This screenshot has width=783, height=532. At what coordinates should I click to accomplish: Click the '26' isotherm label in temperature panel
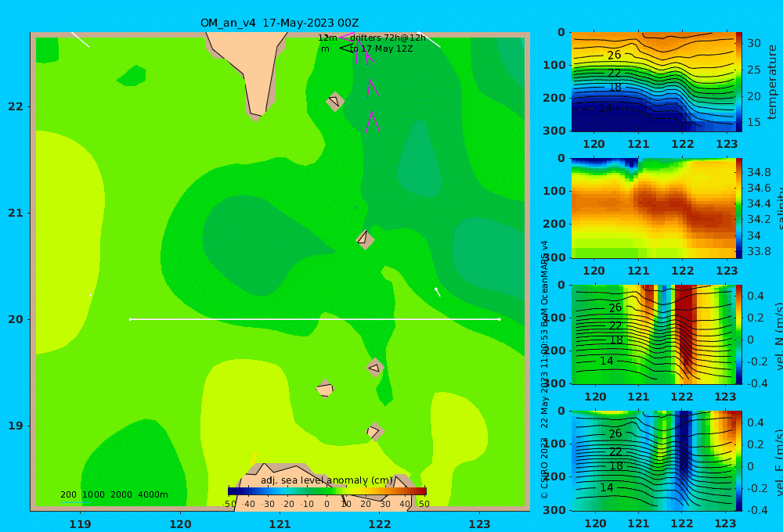(614, 55)
